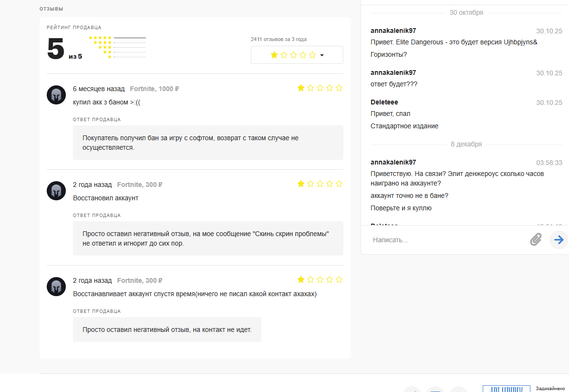Click the first annakalenik97 username in chat

point(393,31)
